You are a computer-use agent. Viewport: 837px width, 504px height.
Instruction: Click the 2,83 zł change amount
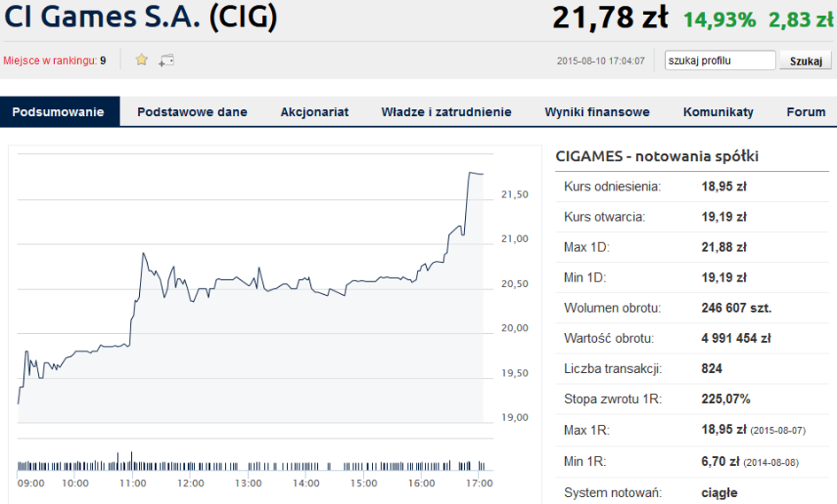(x=801, y=19)
